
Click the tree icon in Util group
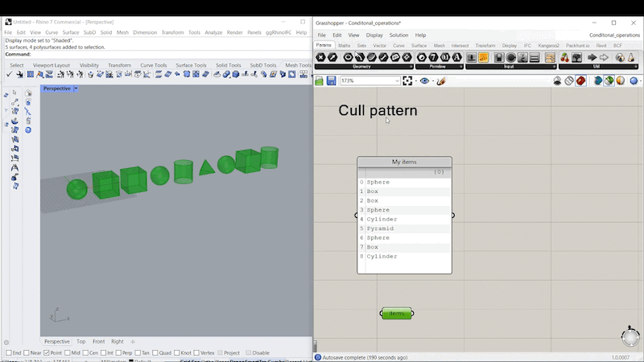[576, 57]
